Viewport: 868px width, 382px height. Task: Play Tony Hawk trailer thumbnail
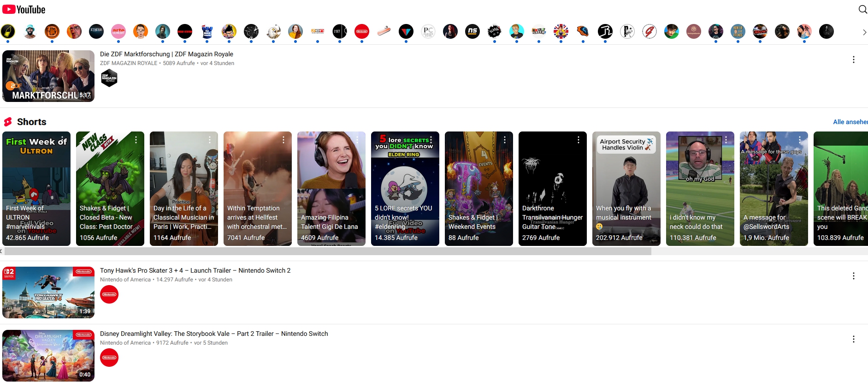[48, 292]
